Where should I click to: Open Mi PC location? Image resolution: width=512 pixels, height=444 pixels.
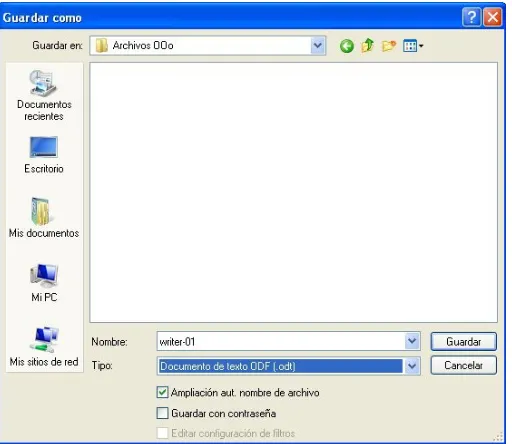coord(44,283)
